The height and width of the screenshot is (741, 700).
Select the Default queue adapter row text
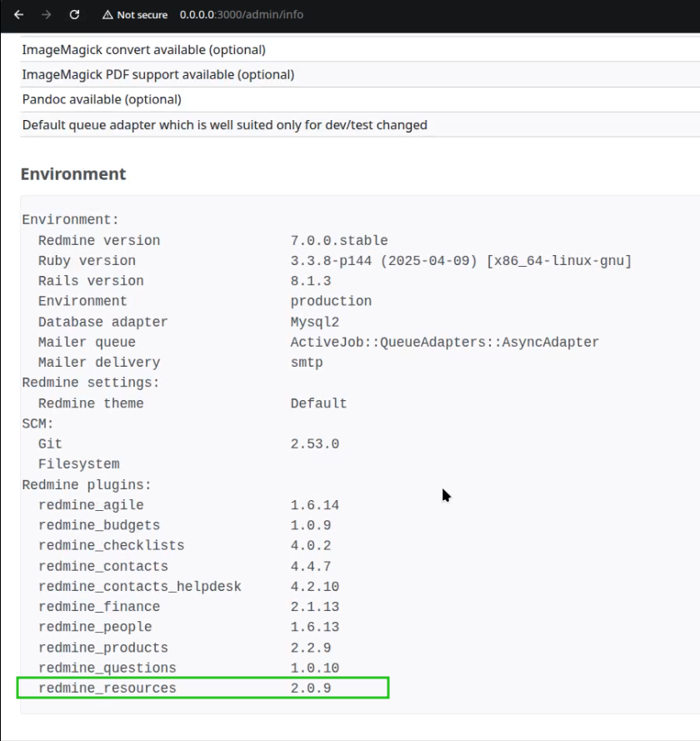click(x=225, y=125)
